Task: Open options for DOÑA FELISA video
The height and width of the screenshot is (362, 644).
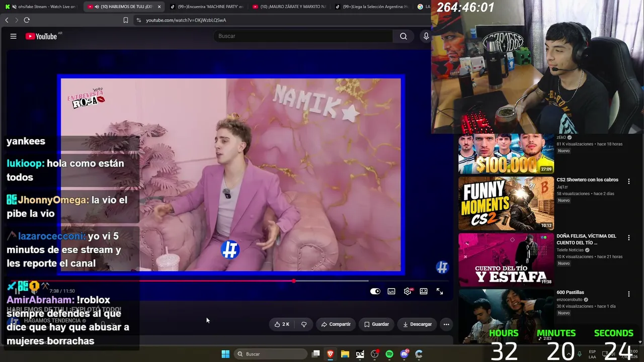Action: pos(628,237)
